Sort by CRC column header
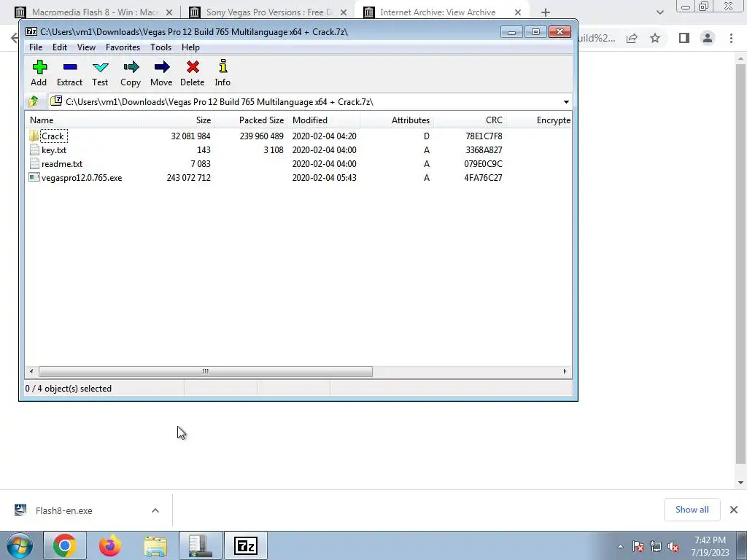747x560 pixels. pyautogui.click(x=471, y=120)
